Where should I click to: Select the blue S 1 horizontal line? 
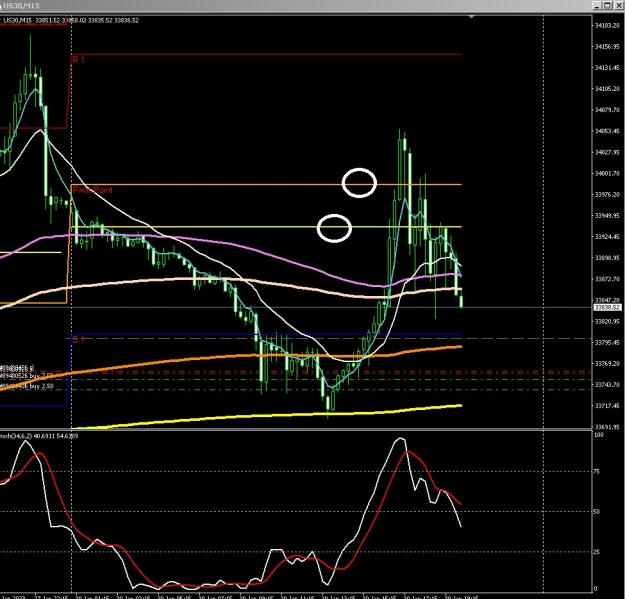click(266, 334)
